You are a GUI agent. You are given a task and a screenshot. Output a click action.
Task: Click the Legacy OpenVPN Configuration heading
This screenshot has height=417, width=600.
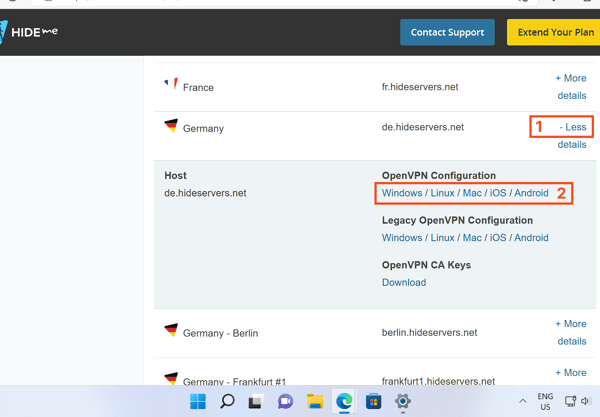tap(457, 220)
